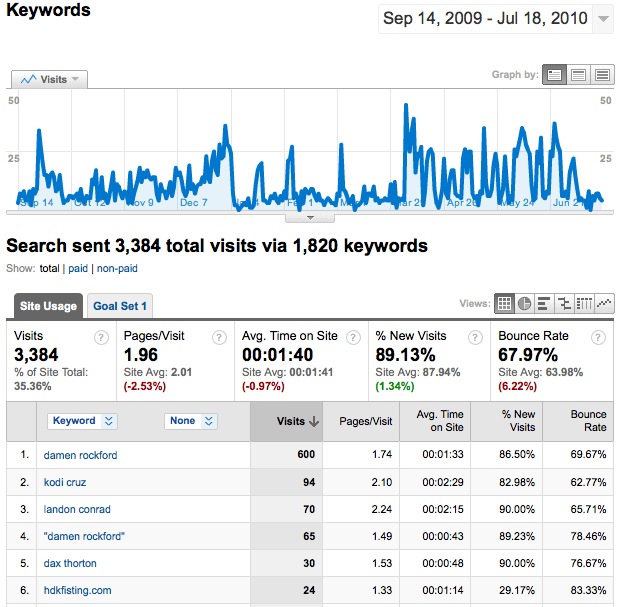The width and height of the screenshot is (618, 607).
Task: Show non-paid keyword visits
Action: [117, 268]
